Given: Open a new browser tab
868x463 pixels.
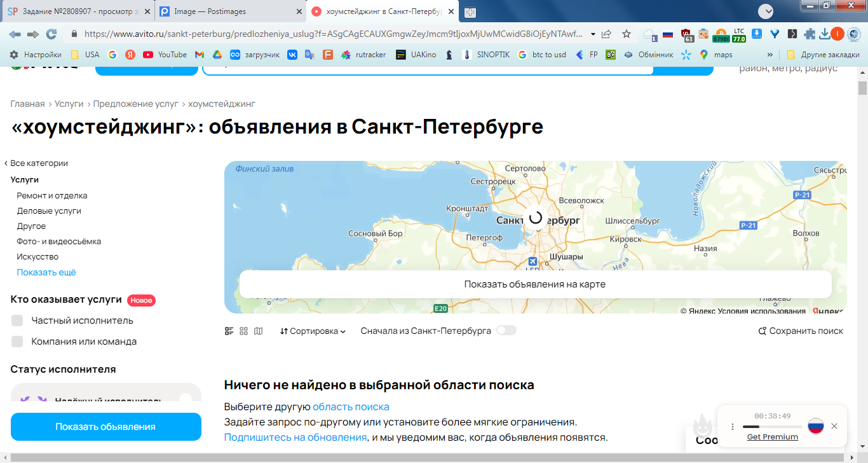Looking at the screenshot, I should pos(470,11).
